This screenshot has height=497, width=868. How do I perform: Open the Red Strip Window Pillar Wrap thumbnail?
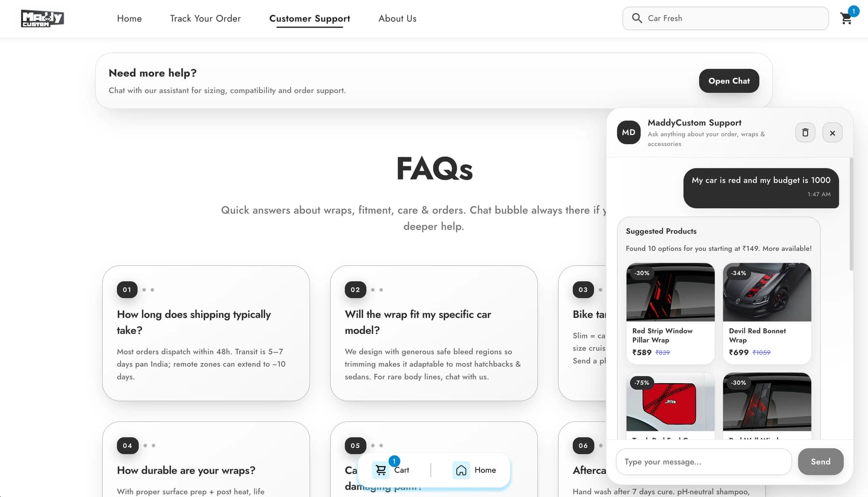point(670,292)
